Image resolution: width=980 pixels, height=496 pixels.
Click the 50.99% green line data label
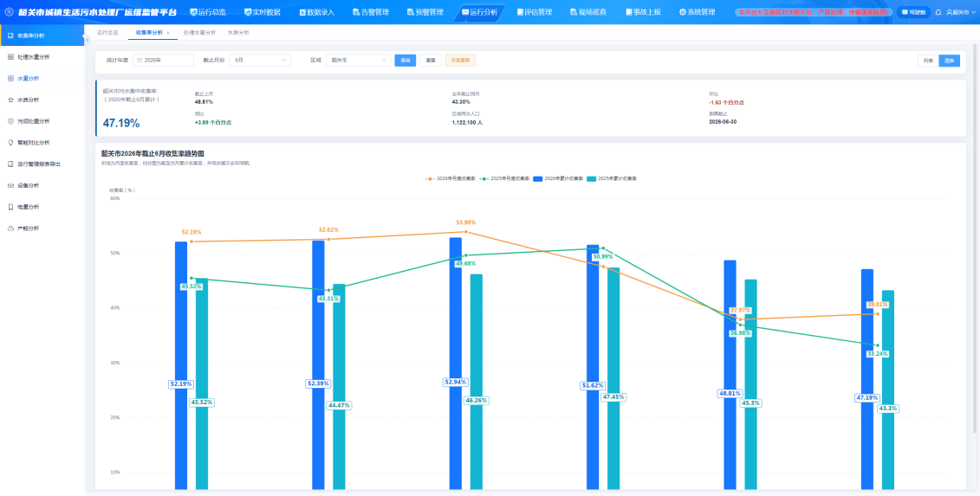(x=602, y=257)
